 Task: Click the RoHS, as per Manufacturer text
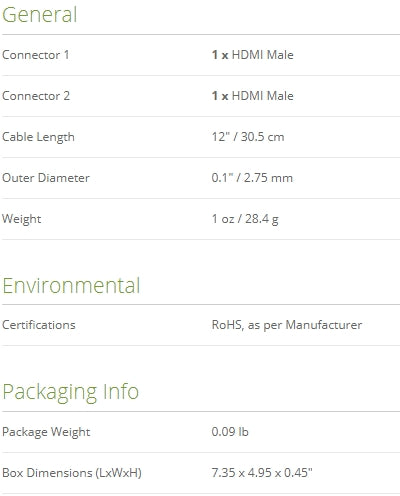287,325
